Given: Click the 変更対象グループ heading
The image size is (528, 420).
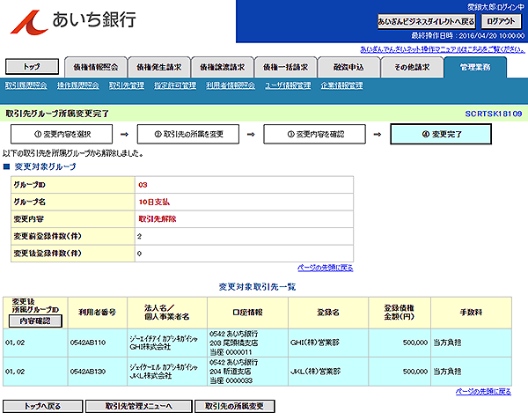Looking at the screenshot, I should point(46,166).
